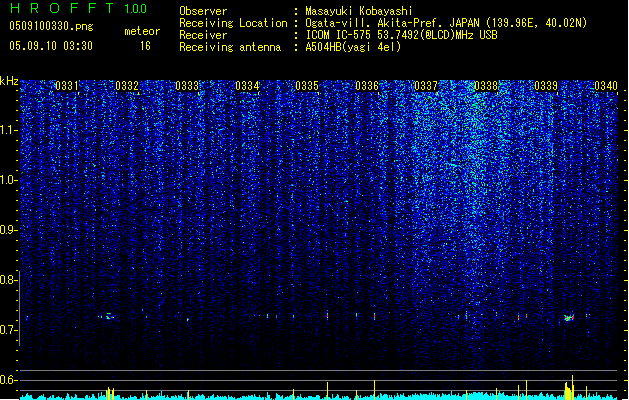Click the 0339 time marker
Screen dimensions: 629x400
546,86
